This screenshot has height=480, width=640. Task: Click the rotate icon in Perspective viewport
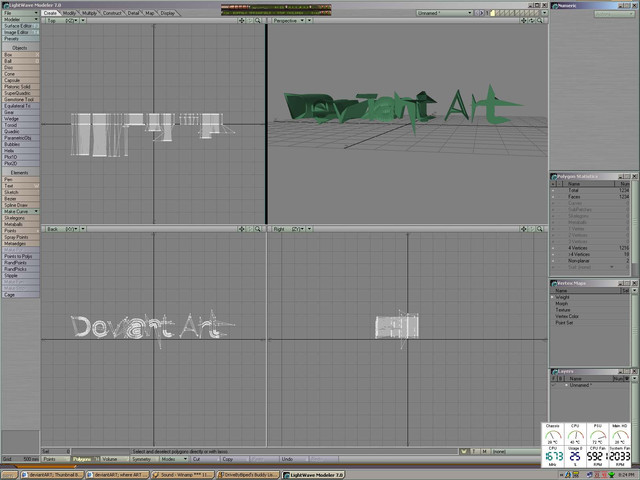531,20
